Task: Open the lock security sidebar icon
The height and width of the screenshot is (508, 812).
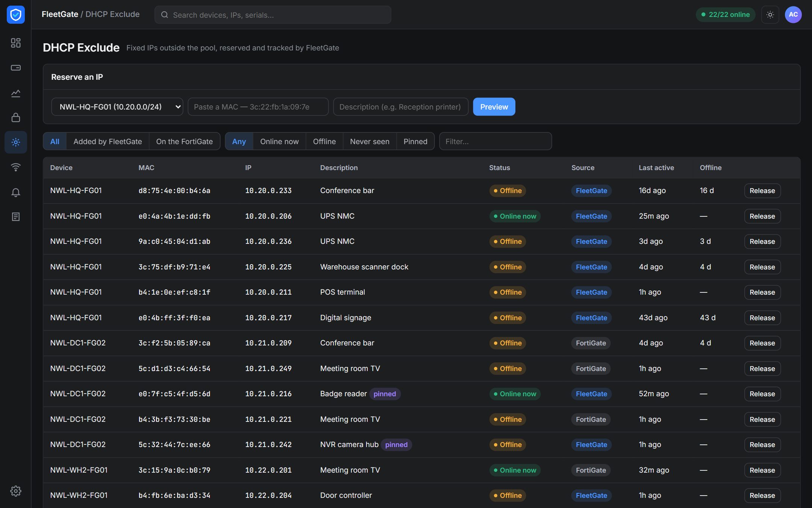Action: click(x=16, y=117)
